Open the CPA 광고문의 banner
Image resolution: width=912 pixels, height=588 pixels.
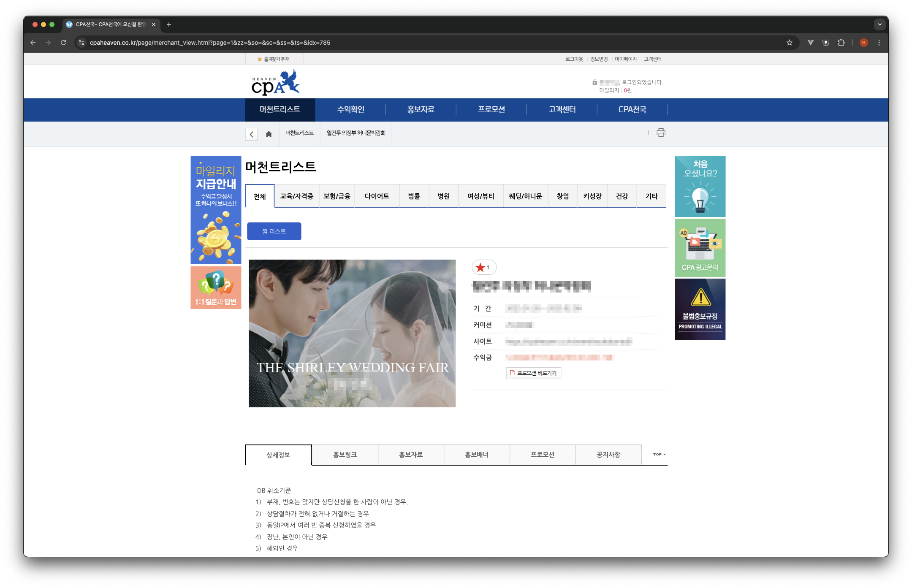pyautogui.click(x=700, y=248)
